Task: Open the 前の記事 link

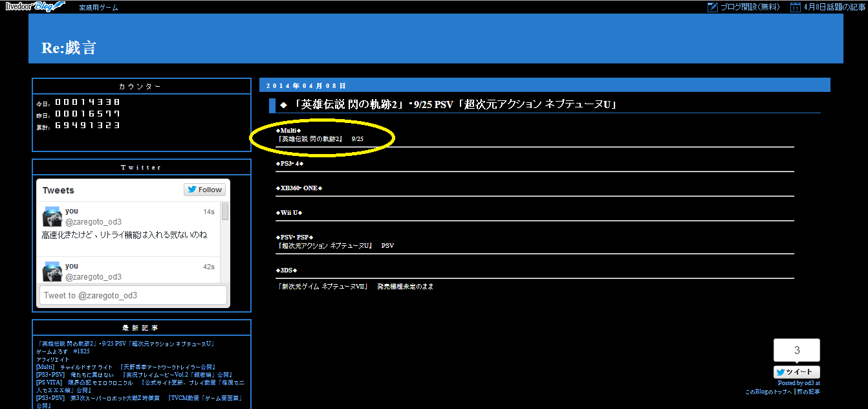Action: coord(809,392)
